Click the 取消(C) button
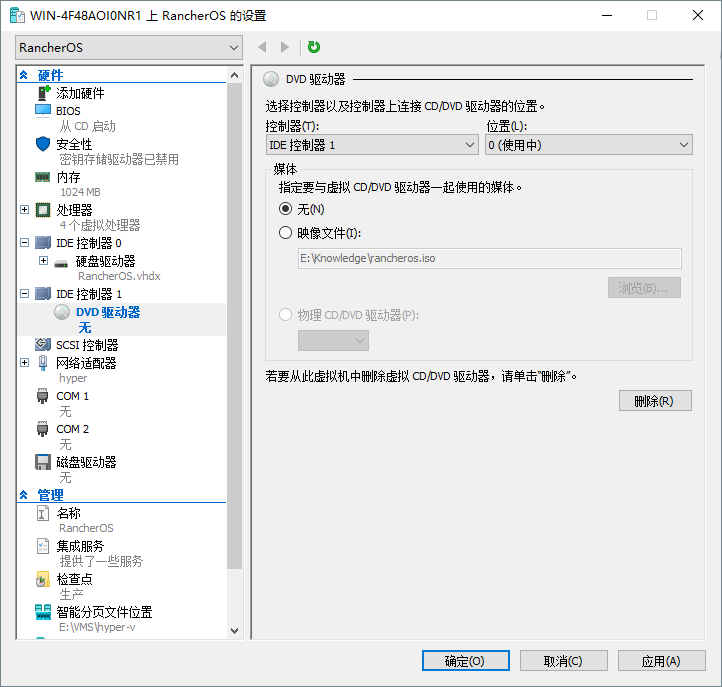Viewport: 722px width, 687px height. [x=564, y=661]
